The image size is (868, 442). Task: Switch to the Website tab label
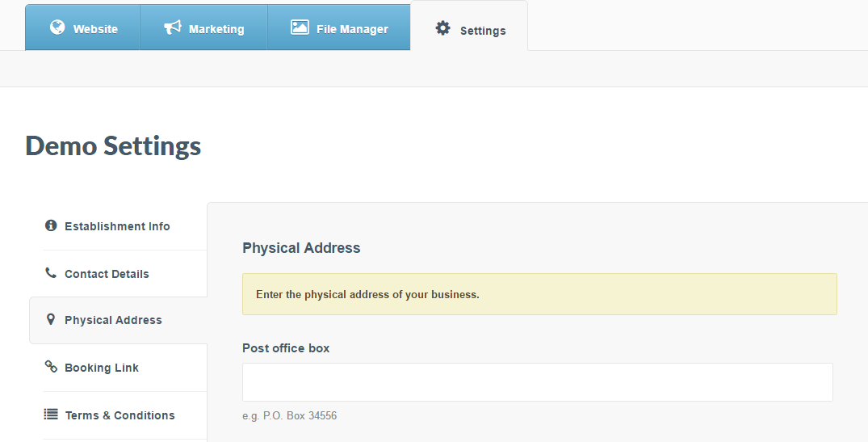point(95,29)
